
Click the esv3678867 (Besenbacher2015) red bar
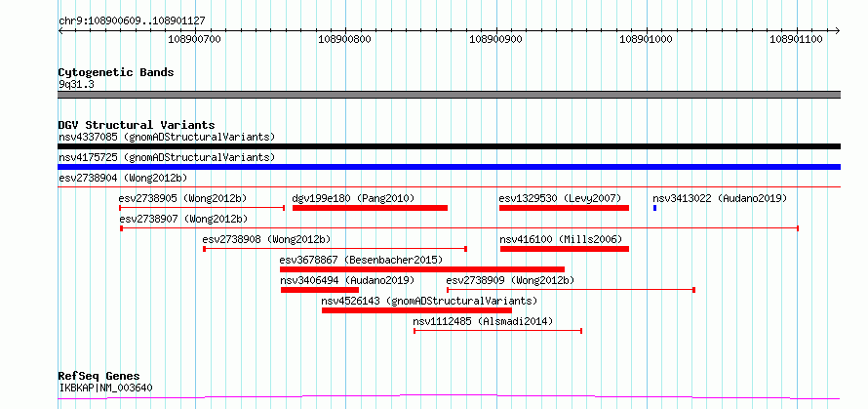(x=422, y=269)
